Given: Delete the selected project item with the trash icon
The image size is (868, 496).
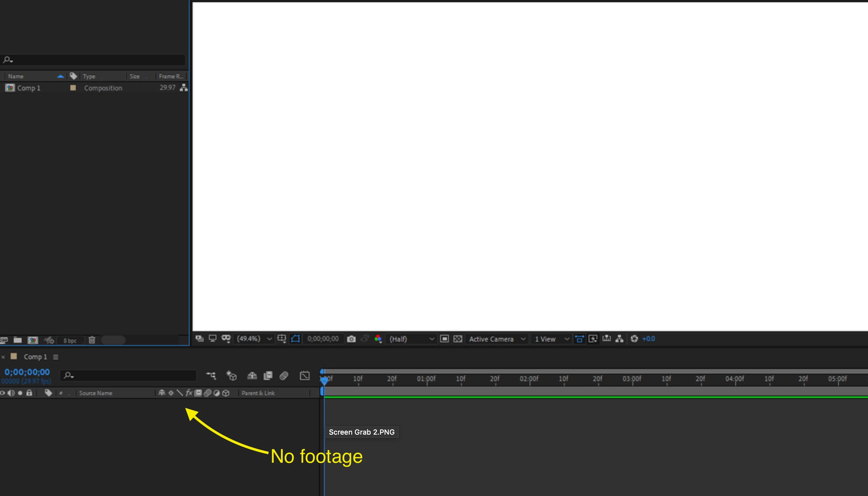Looking at the screenshot, I should (x=92, y=340).
